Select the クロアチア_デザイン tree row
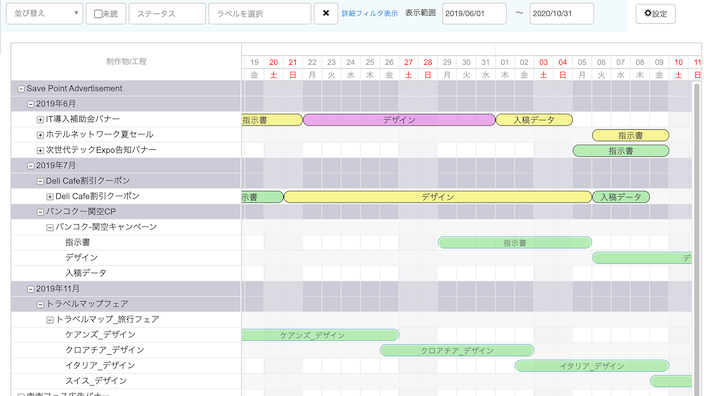This screenshot has height=396, width=704. tap(126, 350)
